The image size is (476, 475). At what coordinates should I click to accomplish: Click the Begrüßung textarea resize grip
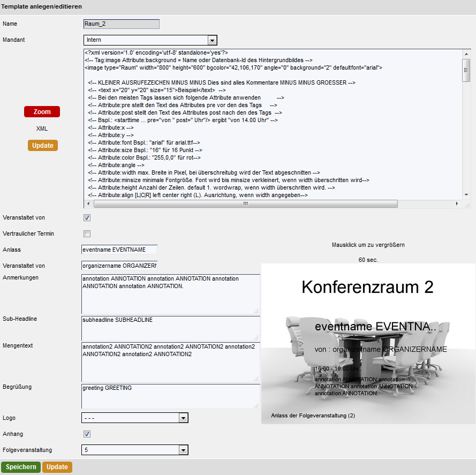(x=256, y=405)
